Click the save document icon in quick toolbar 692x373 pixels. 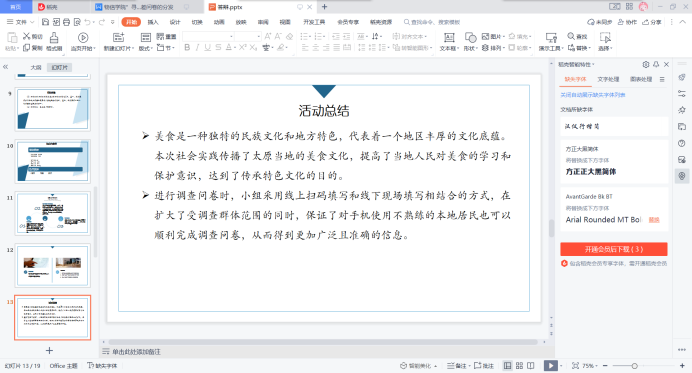[x=45, y=22]
